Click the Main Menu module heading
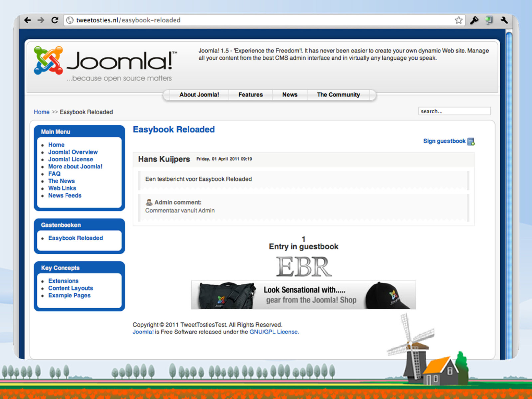532x399 pixels. tap(56, 132)
